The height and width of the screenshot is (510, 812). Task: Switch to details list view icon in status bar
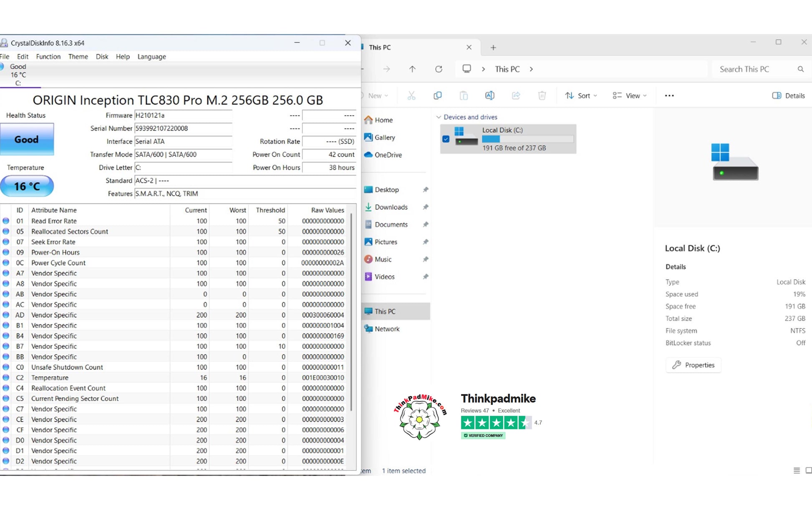pyautogui.click(x=797, y=470)
